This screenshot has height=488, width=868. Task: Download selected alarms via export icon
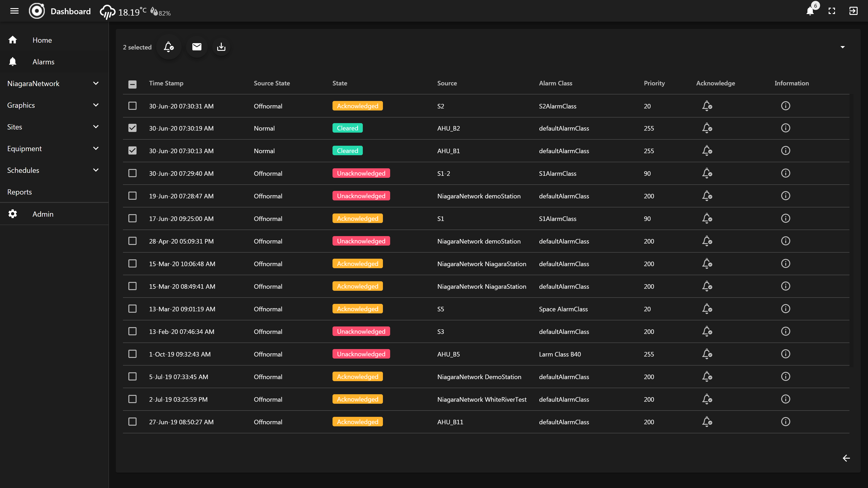221,47
